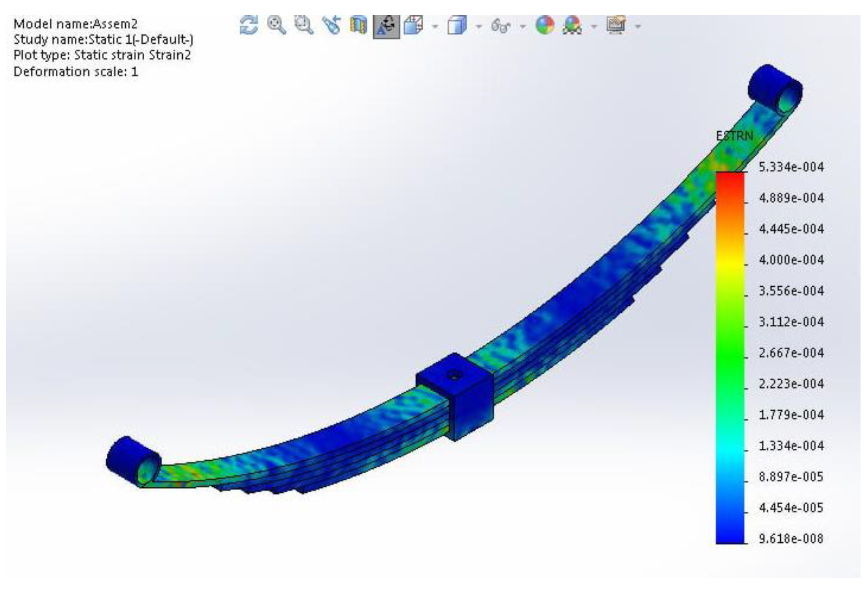Click the 'Plot type: Static strain Strain2' text
This screenshot has height=592, width=868.
[x=102, y=55]
